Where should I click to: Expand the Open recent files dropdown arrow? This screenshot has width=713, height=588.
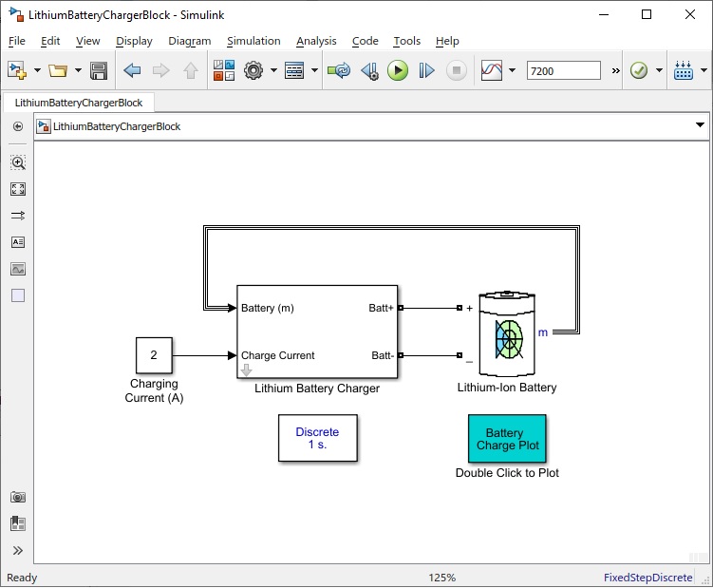(x=78, y=70)
